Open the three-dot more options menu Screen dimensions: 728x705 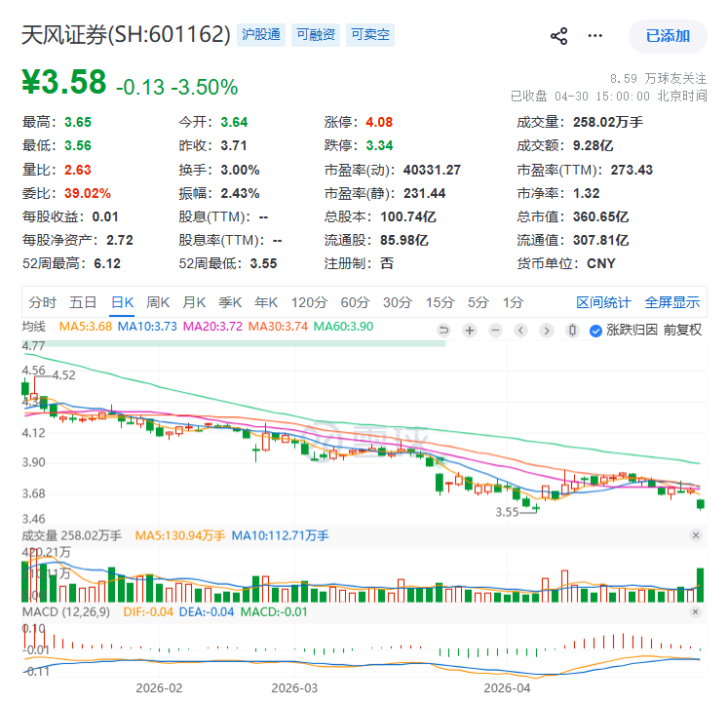coord(594,36)
